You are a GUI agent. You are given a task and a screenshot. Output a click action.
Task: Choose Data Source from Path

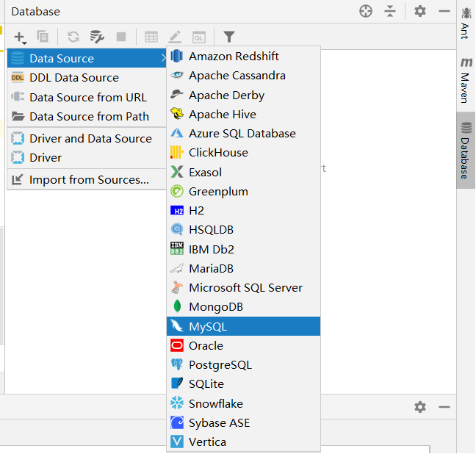87,116
